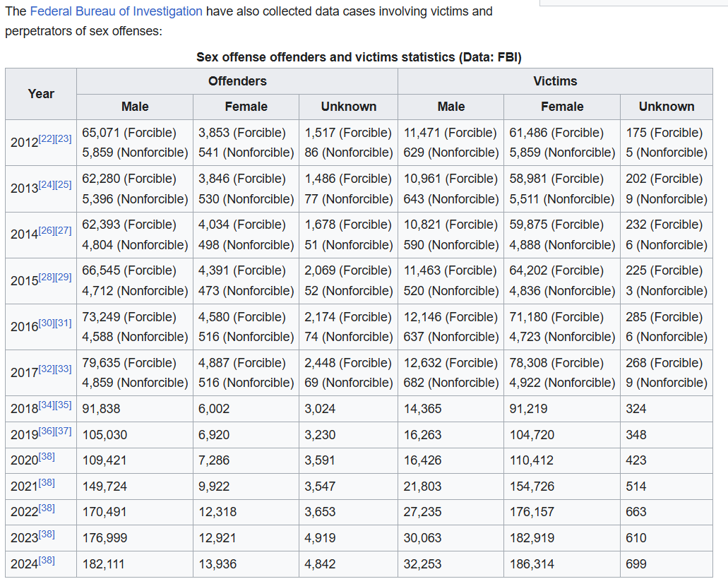
Task: Select the value 104,720 in 2019 row
Action: point(532,435)
